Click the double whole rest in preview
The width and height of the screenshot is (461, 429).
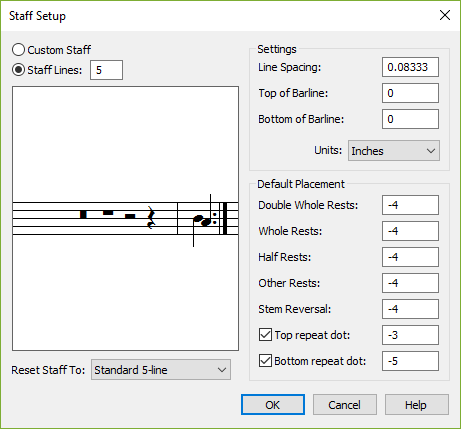click(83, 214)
